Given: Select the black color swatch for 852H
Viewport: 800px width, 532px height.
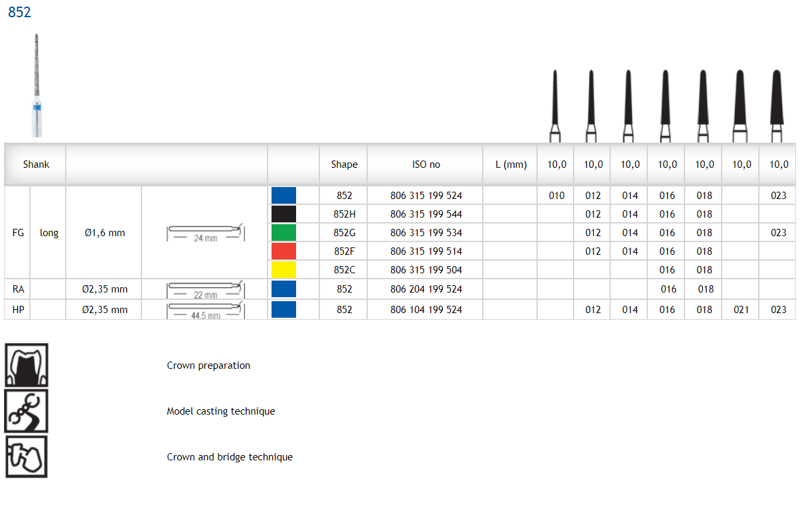Looking at the screenshot, I should (284, 214).
